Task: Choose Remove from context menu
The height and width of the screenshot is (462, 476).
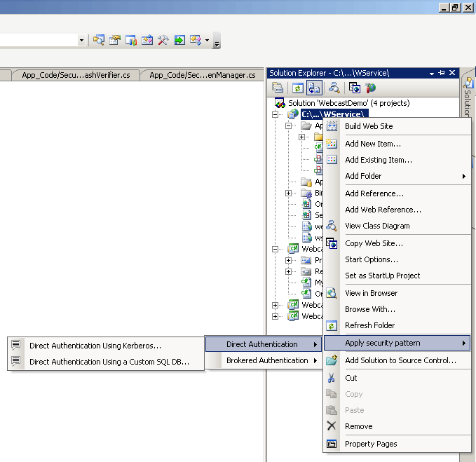Action: tap(397, 426)
